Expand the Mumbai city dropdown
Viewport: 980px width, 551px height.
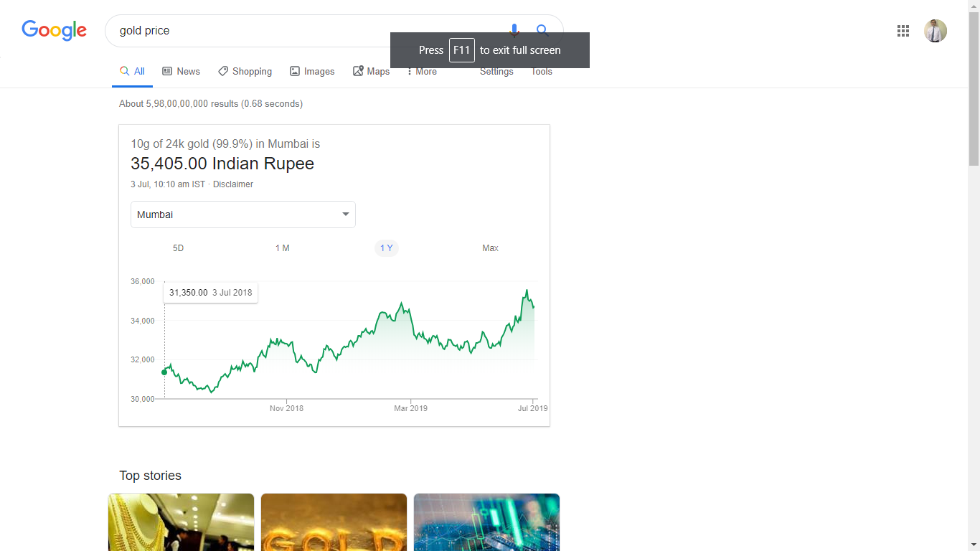[x=242, y=215]
